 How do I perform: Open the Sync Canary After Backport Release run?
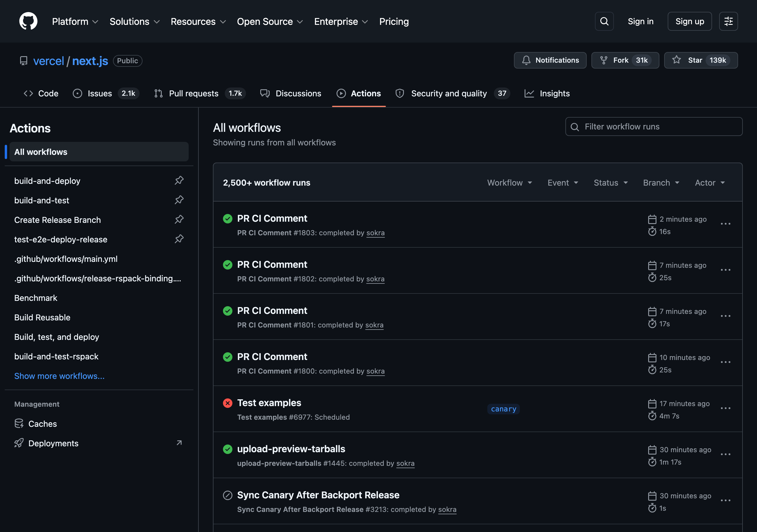(x=318, y=495)
